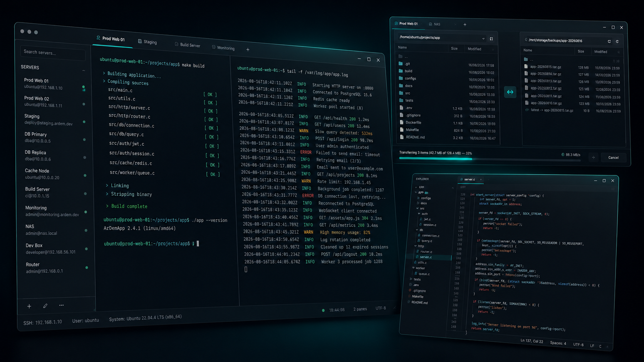Image resolution: width=644 pixels, height=362 pixels.
Task: Click into the Search servers field
Action: pyautogui.click(x=53, y=53)
